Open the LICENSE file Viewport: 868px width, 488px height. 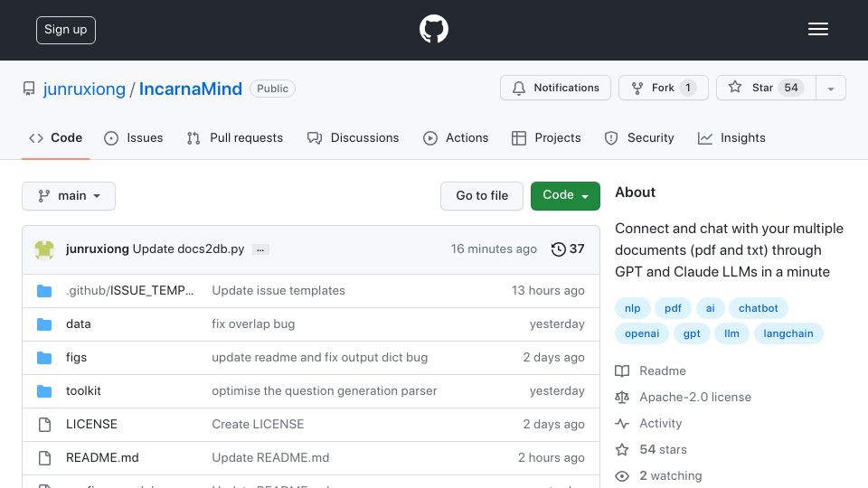coord(91,425)
